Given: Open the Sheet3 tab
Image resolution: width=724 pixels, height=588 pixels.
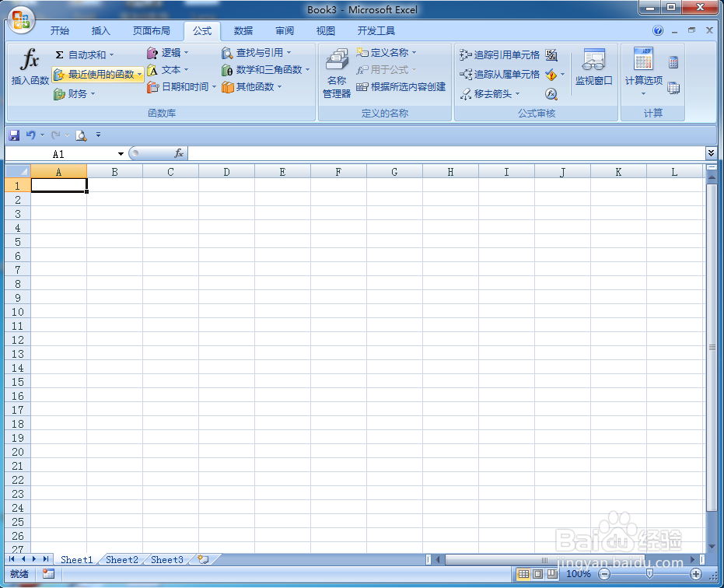Looking at the screenshot, I should tap(167, 560).
